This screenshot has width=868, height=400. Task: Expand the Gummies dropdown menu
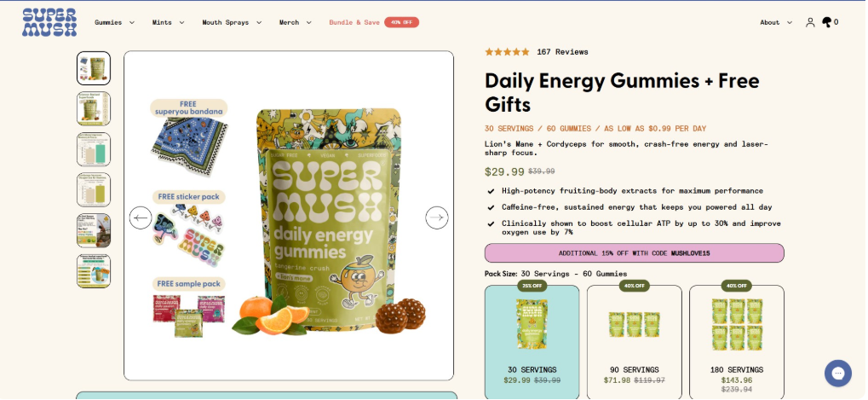point(115,23)
